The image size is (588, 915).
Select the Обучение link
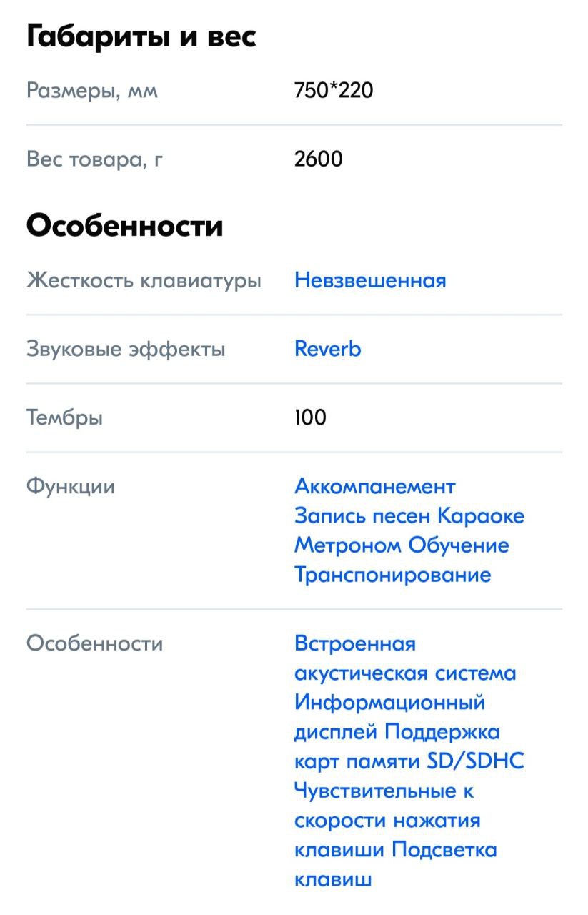459,545
